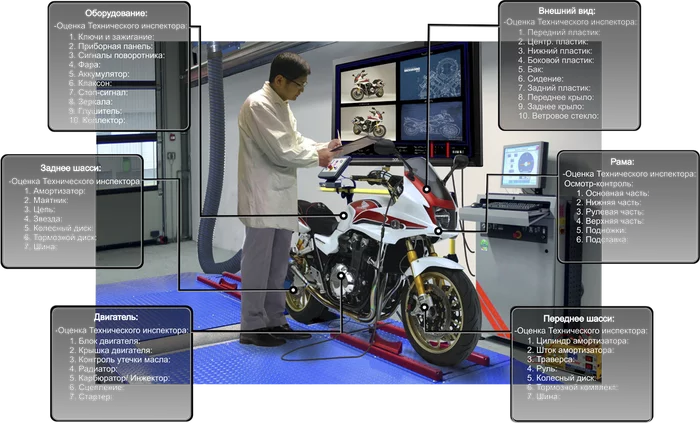This screenshot has width=700, height=423.
Task: Select "4. Боковой пластик:" item
Action: 556,60
